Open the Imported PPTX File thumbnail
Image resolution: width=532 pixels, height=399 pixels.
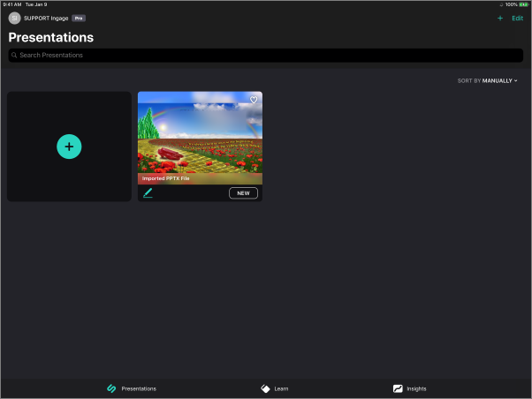coord(200,138)
